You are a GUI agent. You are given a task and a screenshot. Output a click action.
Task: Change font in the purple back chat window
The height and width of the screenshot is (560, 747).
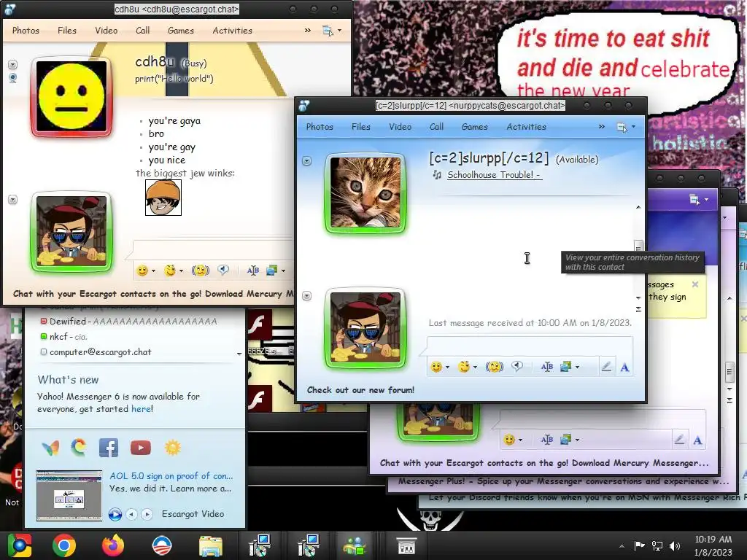(x=547, y=440)
